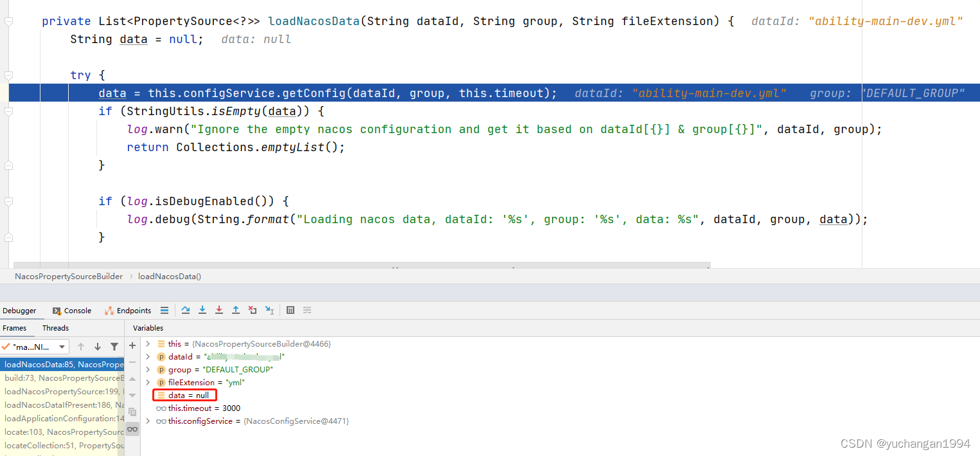Click the log.debug statement in editor

pyautogui.click(x=497, y=219)
